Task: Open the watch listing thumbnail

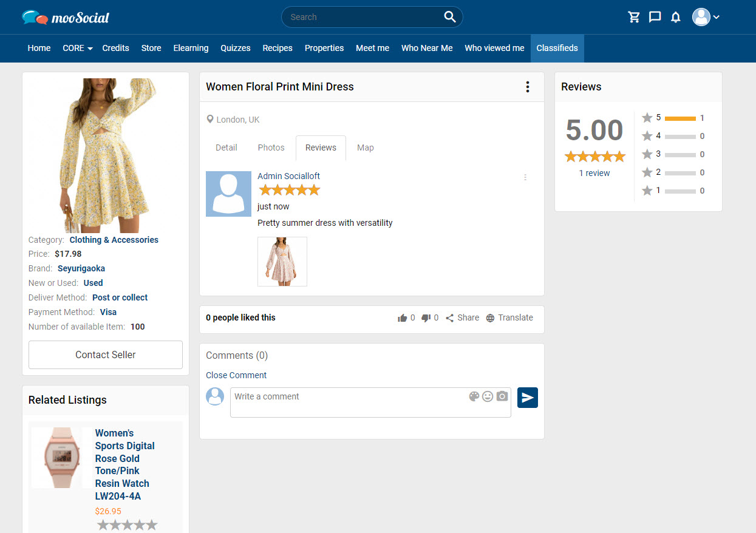Action: (61, 458)
